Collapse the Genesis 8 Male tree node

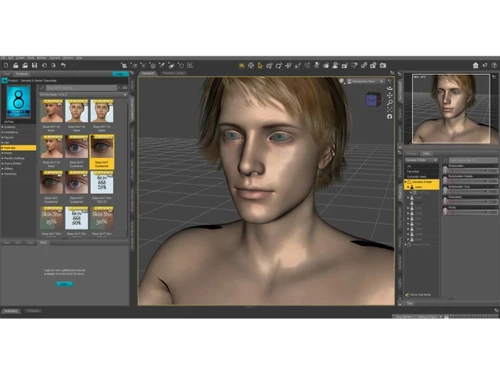click(406, 182)
